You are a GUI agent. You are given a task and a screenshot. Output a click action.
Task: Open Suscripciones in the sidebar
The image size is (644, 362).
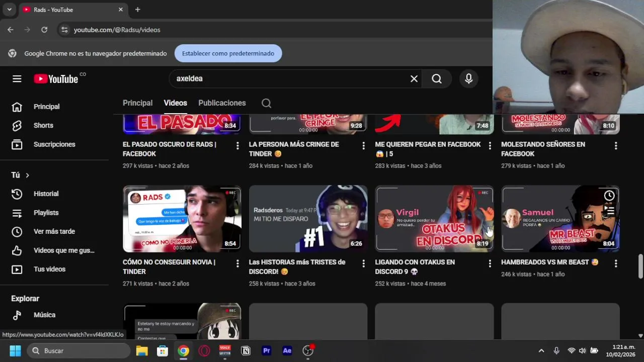coord(54,144)
